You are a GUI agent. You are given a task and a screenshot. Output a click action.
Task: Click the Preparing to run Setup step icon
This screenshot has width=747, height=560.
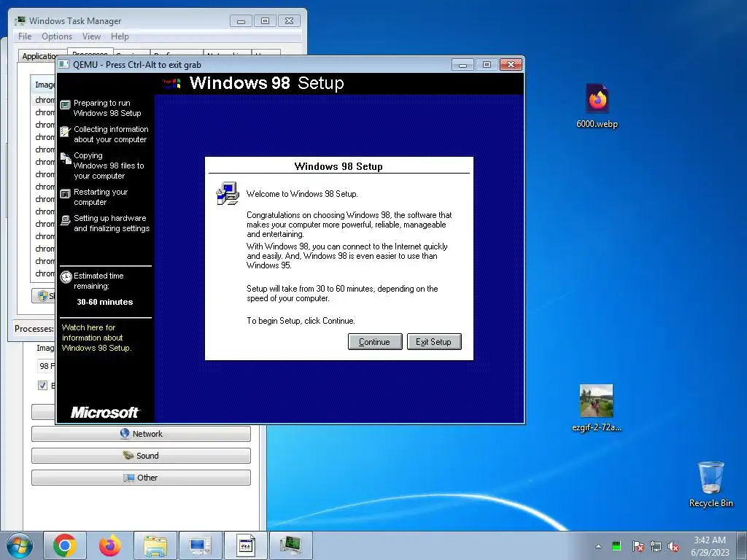65,105
